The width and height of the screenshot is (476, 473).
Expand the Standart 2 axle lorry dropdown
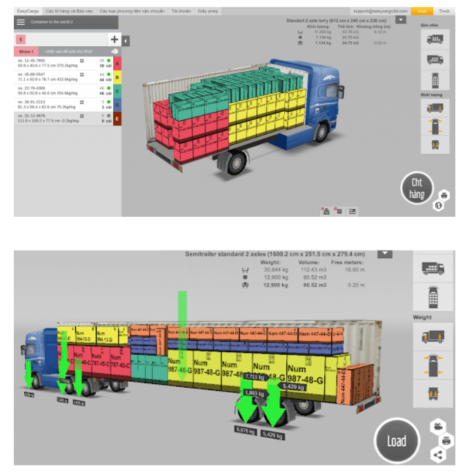(401, 20)
